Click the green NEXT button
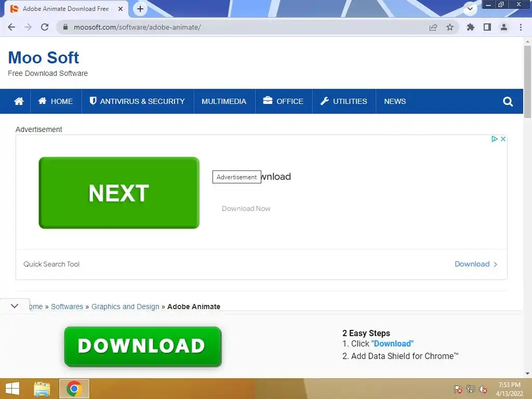Screen dimensions: 532x399 click(x=119, y=193)
